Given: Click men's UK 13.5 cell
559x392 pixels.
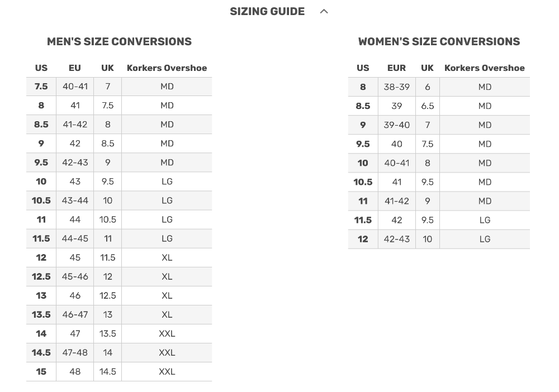Looking at the screenshot, I should pos(108,333).
